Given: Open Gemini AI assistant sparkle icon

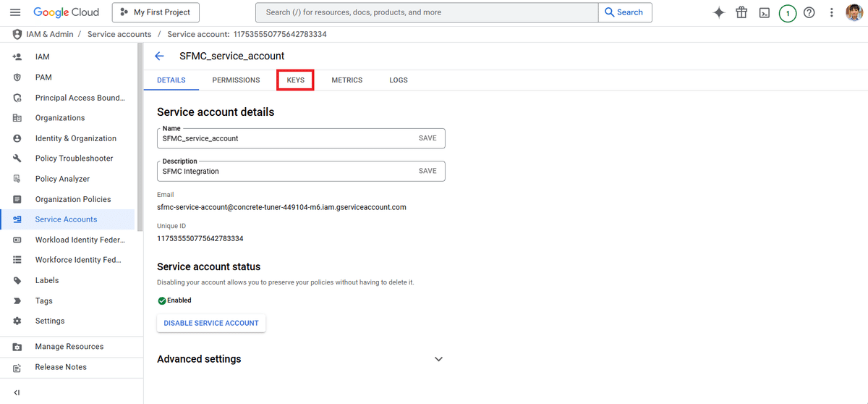Looking at the screenshot, I should pos(718,12).
